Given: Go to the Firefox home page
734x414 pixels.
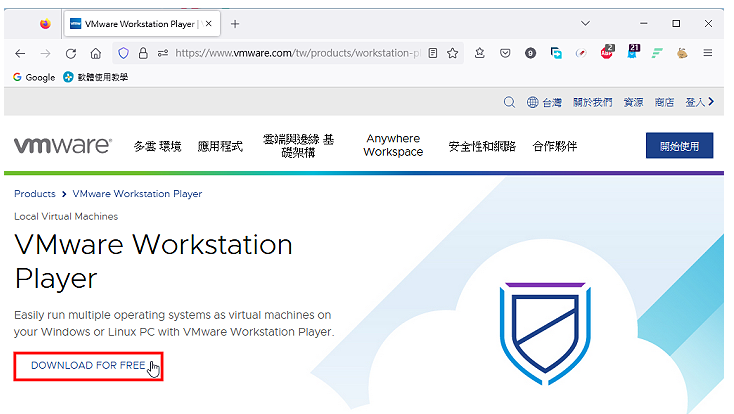Looking at the screenshot, I should [x=96, y=53].
